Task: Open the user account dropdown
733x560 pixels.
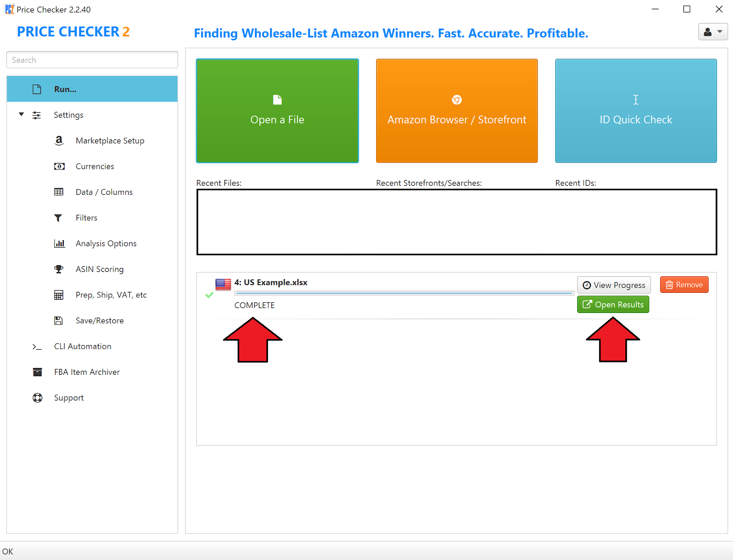Action: pos(713,32)
